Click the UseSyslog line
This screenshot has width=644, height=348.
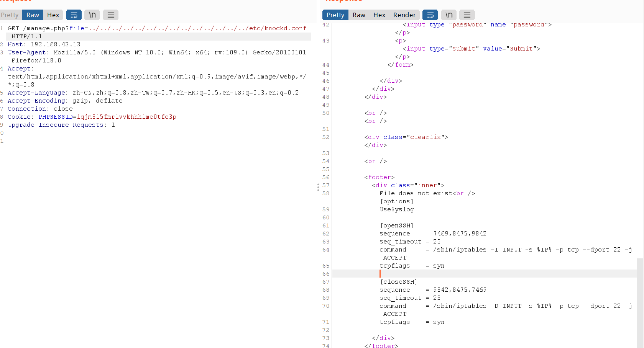point(397,209)
